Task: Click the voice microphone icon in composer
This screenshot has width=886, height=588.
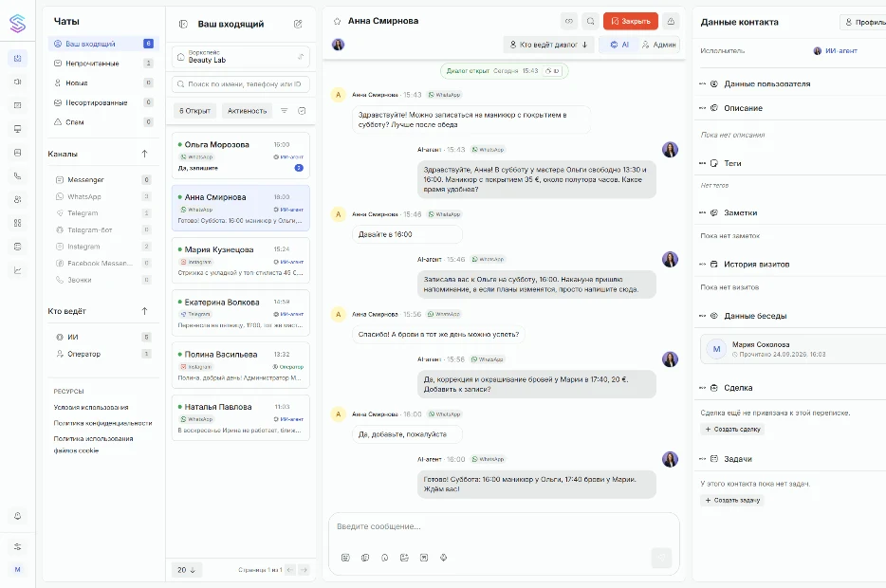Action: coord(444,558)
